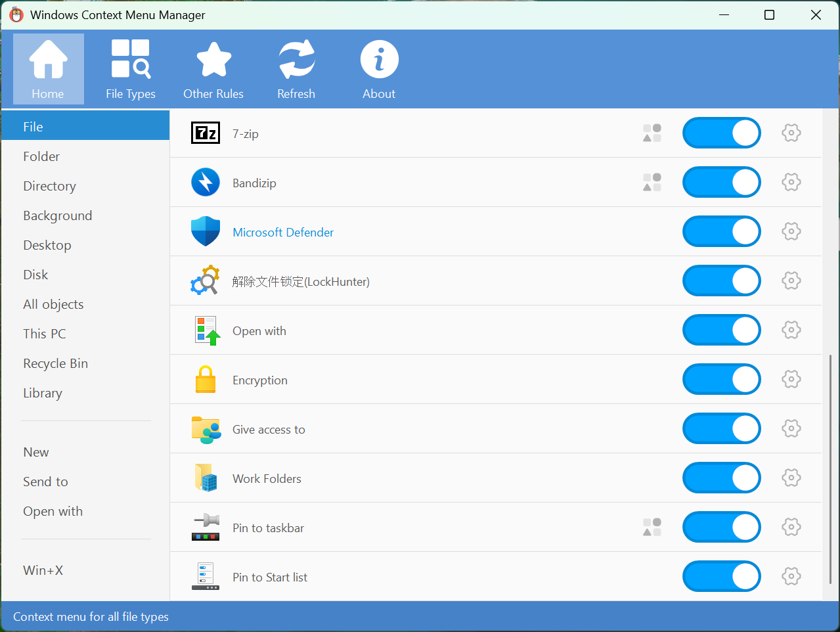Turn off Microsoft Defender switch
The height and width of the screenshot is (632, 840).
coord(722,231)
